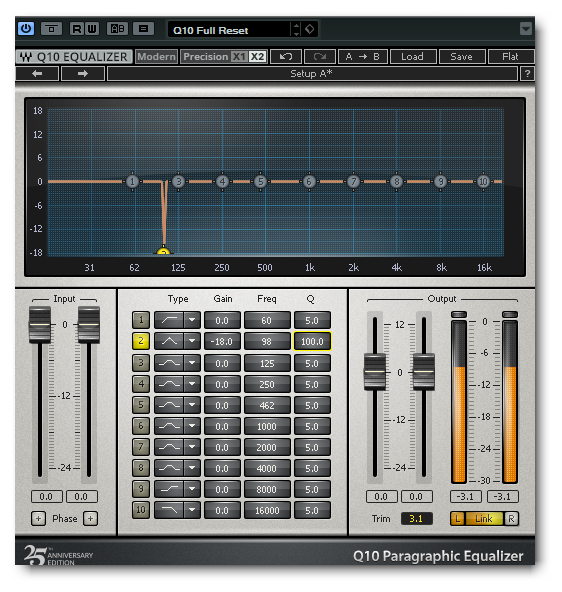Click the Save preset button
Image resolution: width=562 pixels, height=592 pixels.
click(462, 57)
